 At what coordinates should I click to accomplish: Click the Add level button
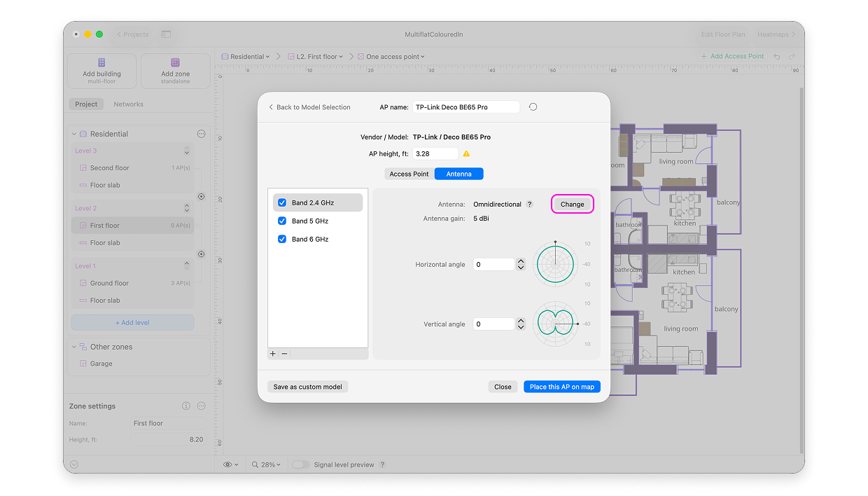[x=132, y=323]
